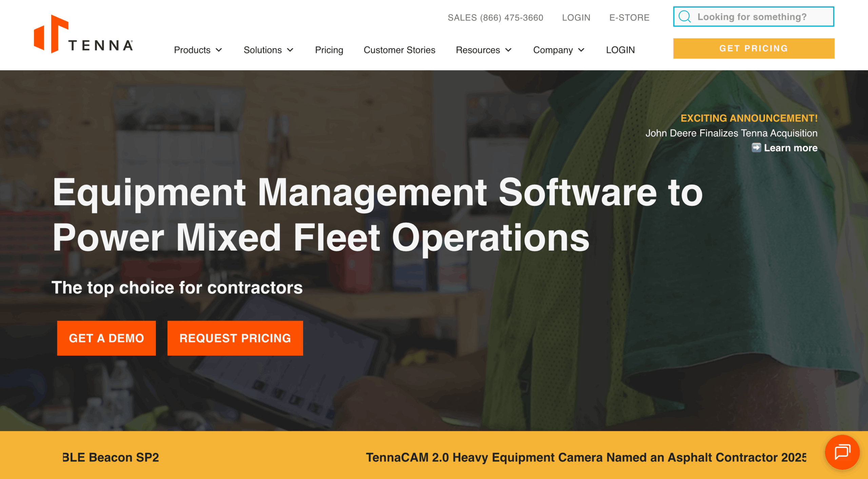Open the Resources dropdown chevron
The height and width of the screenshot is (479, 868).
[508, 50]
